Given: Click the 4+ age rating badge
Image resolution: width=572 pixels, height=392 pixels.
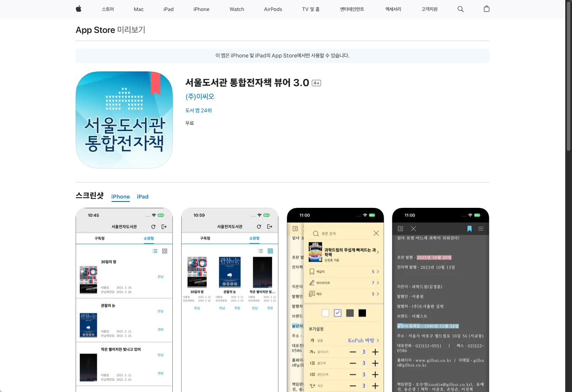Looking at the screenshot, I should point(316,83).
